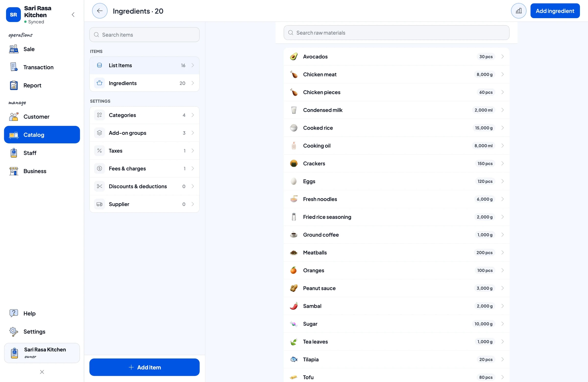The height and width of the screenshot is (382, 588).
Task: Click the SR business logo
Action: 13,14
